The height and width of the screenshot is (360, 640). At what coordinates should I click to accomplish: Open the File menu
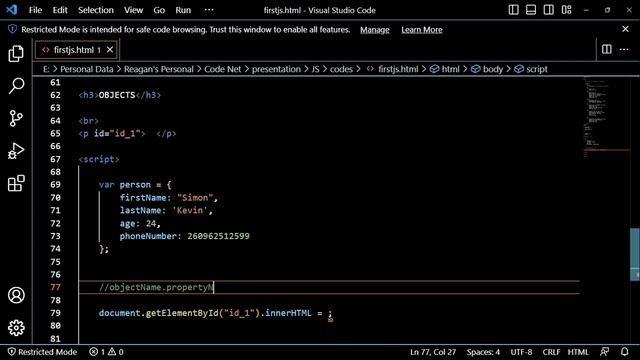pos(36,10)
